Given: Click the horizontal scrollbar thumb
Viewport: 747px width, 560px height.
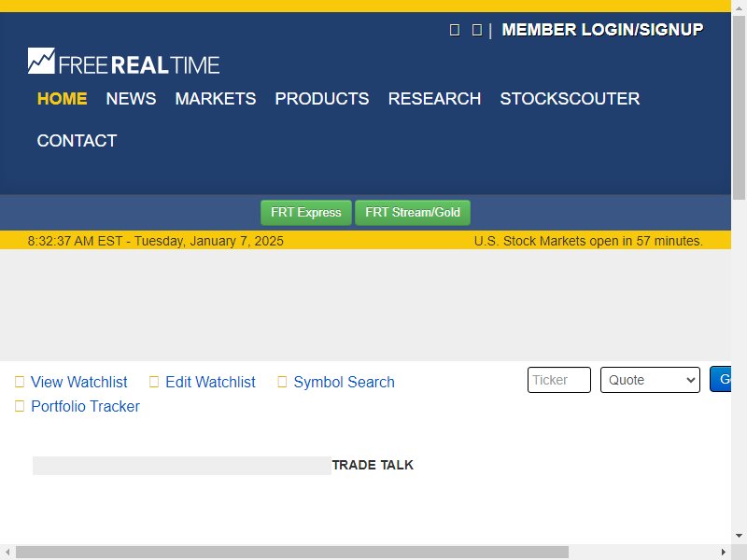Looking at the screenshot, I should (x=292, y=553).
